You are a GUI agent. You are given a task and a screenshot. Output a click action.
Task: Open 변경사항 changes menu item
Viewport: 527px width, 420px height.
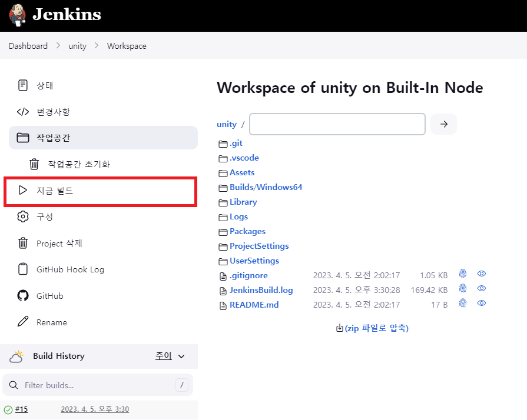point(53,112)
